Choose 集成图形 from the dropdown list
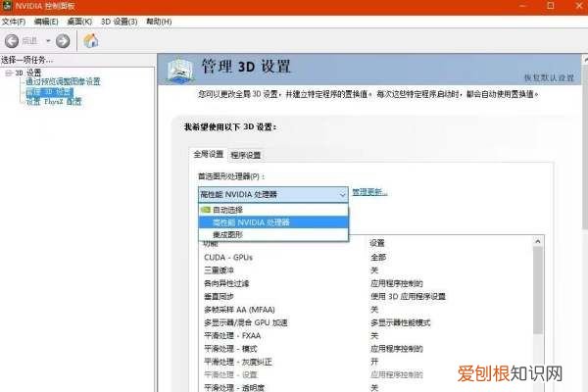The image size is (588, 392). tap(273, 235)
